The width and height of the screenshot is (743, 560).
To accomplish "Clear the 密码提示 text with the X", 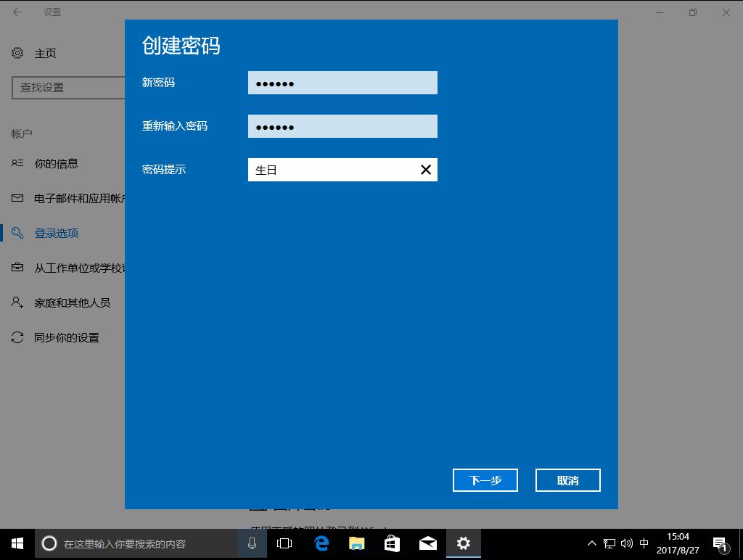I will (425, 169).
